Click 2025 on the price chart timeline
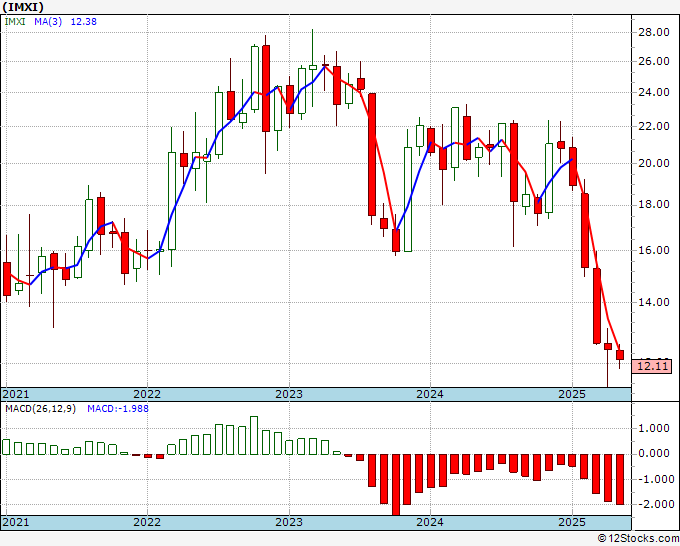This screenshot has width=680, height=546. [x=572, y=394]
